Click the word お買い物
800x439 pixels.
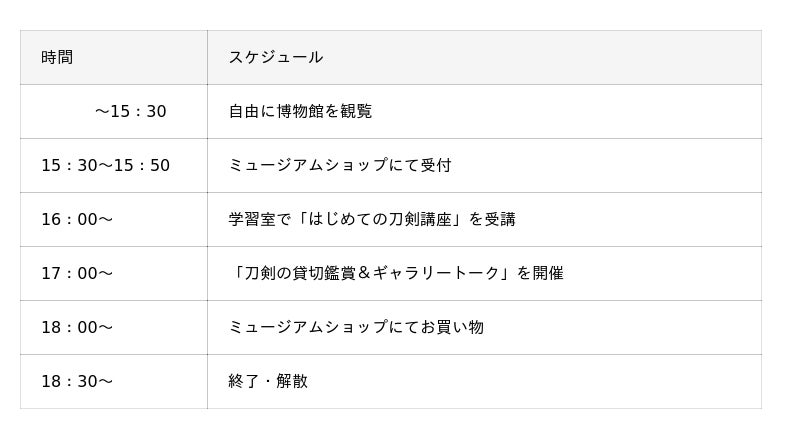tap(459, 327)
